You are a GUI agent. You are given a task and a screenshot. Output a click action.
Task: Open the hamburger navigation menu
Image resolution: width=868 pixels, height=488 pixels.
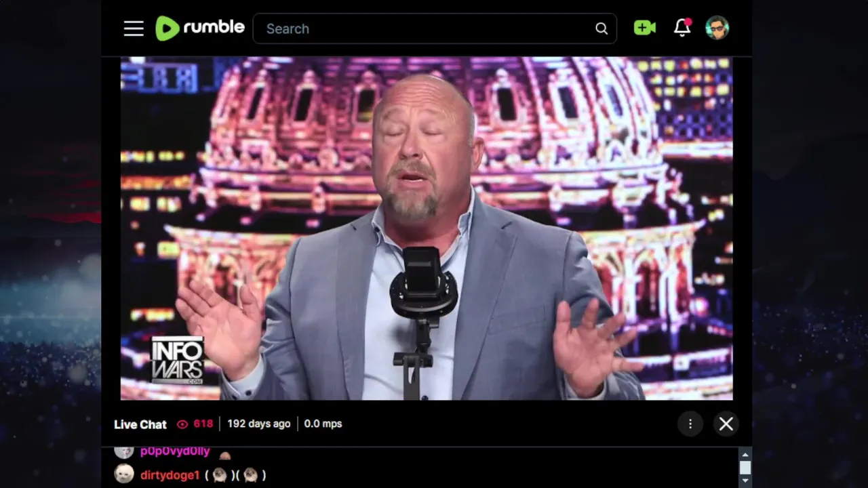pos(134,28)
